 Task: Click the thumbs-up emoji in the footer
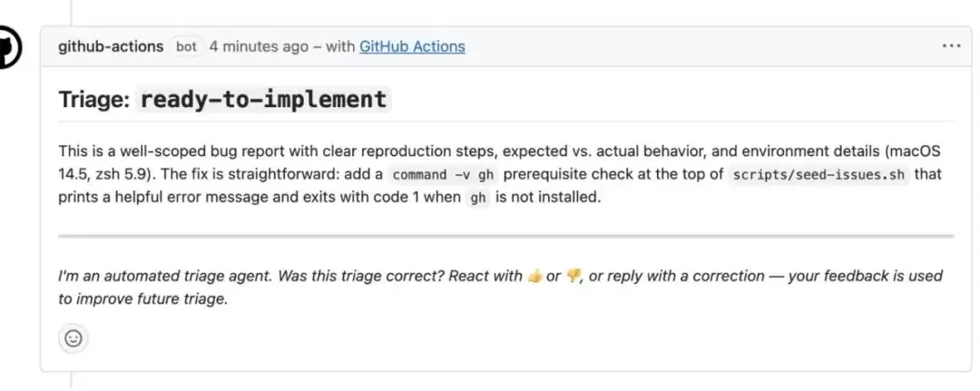[534, 276]
